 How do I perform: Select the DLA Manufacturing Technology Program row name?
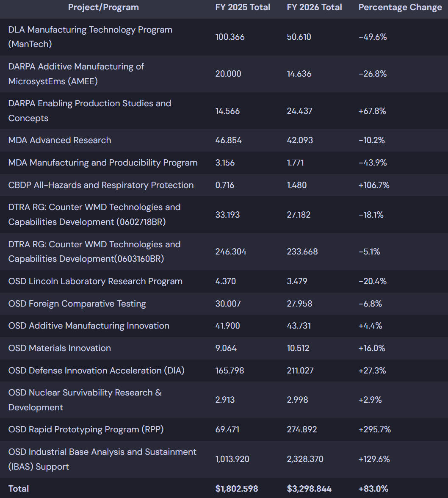click(90, 37)
